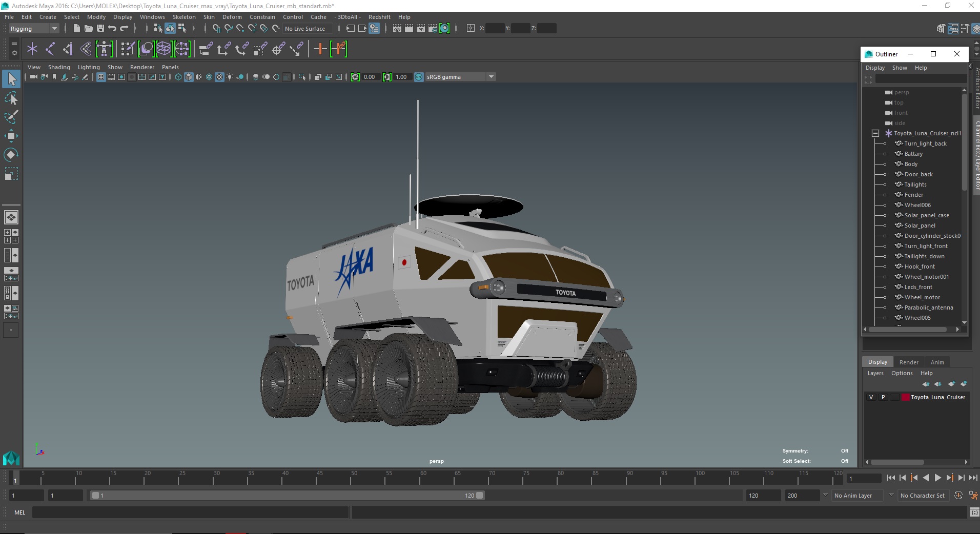Toggle playback P of Toyota_Luna_Cruiser layer
Screen dimensions: 980x534
coord(883,397)
